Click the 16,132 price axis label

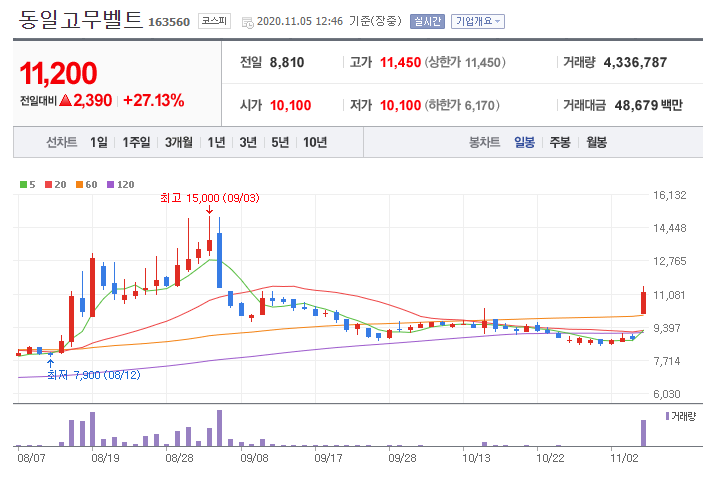pyautogui.click(x=669, y=195)
